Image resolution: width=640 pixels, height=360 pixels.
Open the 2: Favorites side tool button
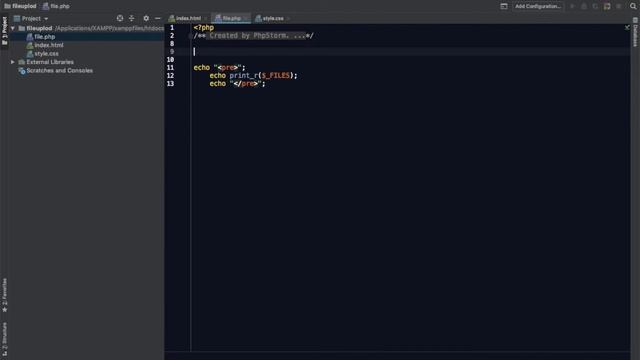pos(4,295)
